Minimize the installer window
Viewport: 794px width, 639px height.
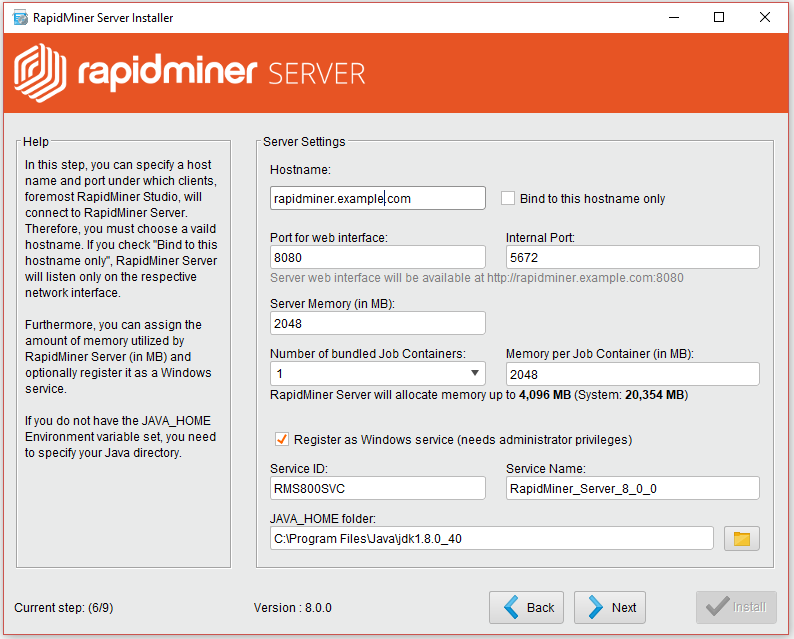pyautogui.click(x=674, y=18)
